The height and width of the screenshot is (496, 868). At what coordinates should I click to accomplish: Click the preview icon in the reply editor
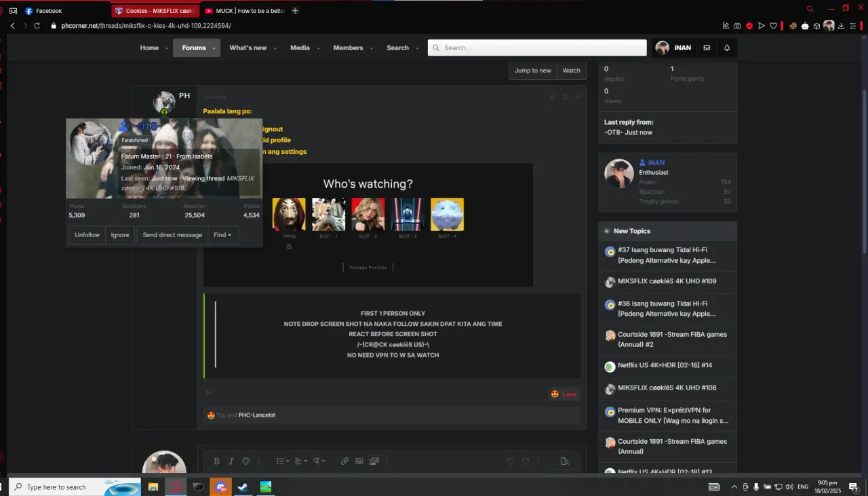[564, 461]
